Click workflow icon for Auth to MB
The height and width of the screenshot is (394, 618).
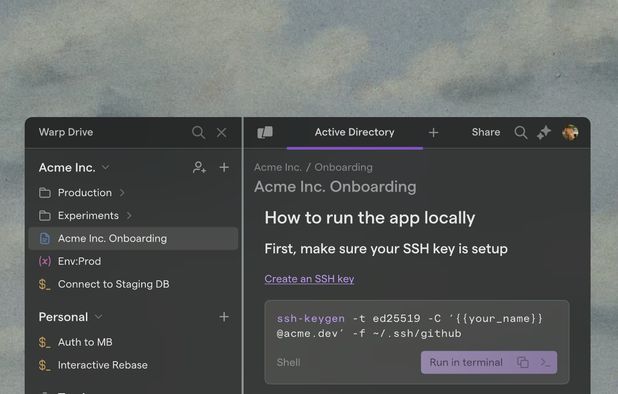coord(45,342)
